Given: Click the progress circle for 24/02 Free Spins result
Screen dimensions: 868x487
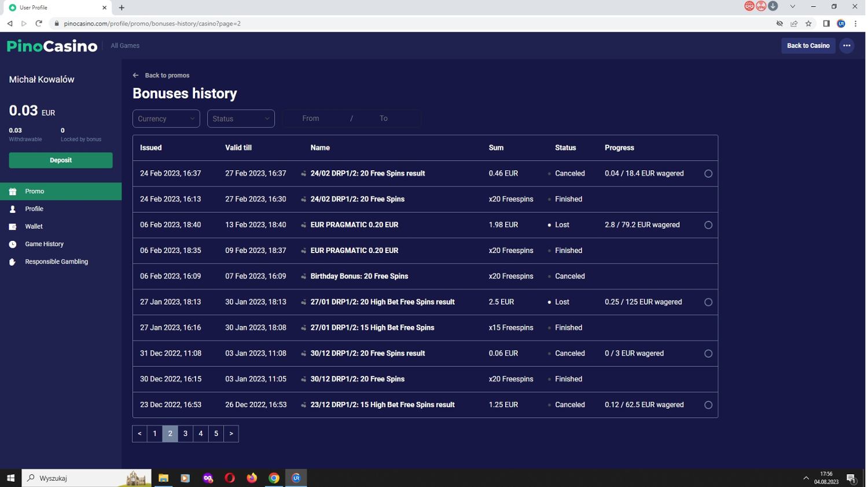Looking at the screenshot, I should (708, 174).
